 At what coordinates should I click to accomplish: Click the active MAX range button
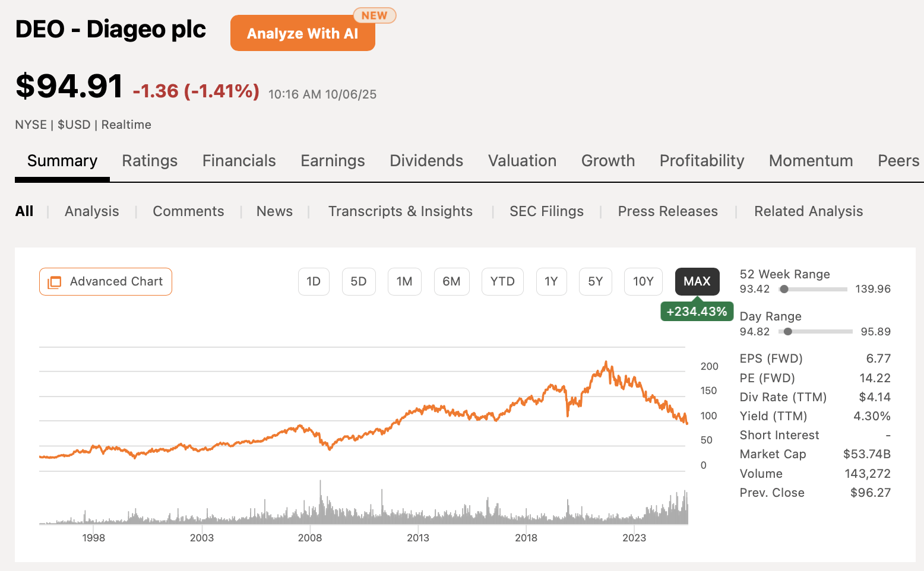pyautogui.click(x=697, y=281)
